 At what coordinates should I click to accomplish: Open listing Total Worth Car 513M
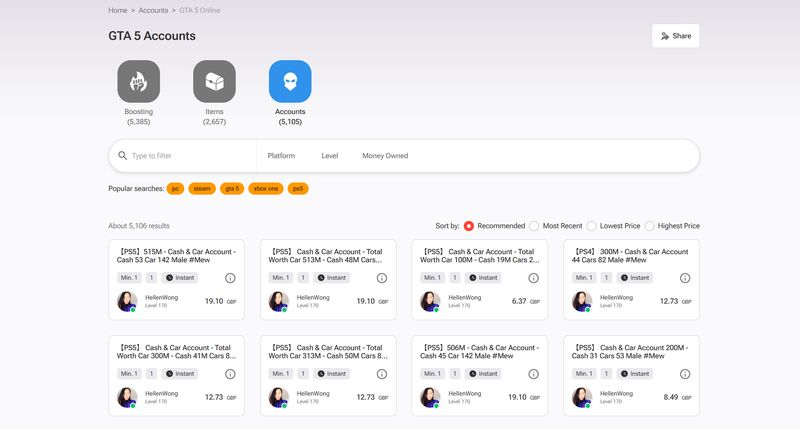click(x=326, y=256)
